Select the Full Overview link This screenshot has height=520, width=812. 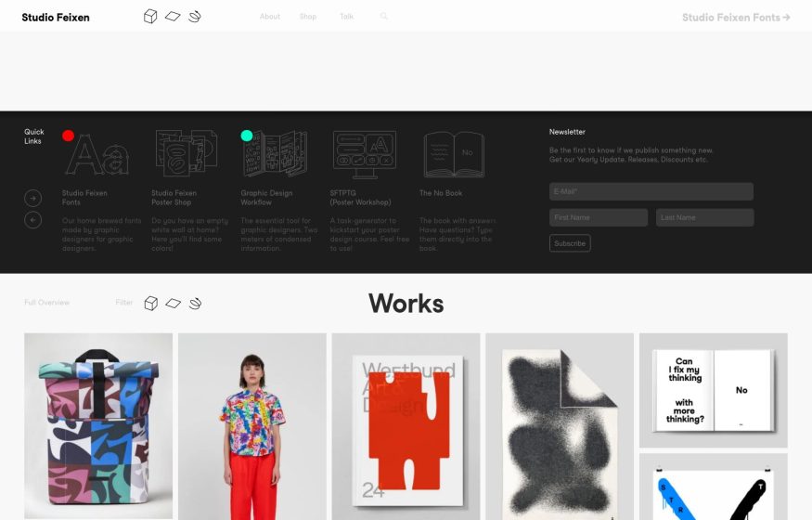click(46, 303)
